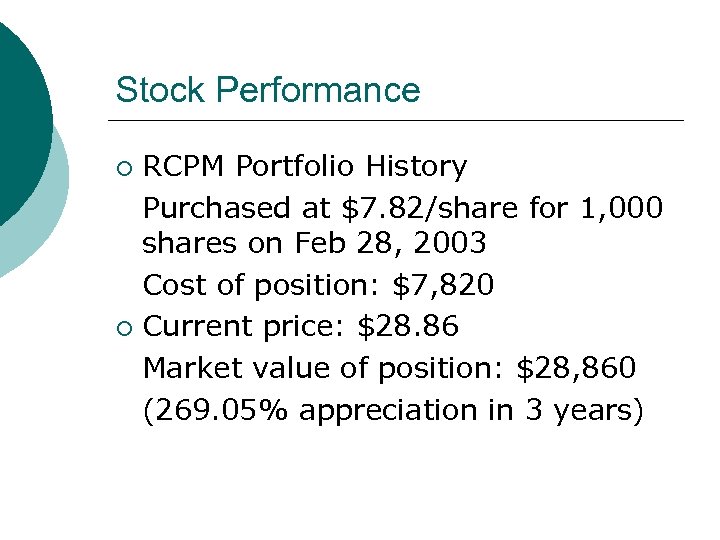Select the dark teal circle decoration
The width and height of the screenshot is (720, 540).
(18, 110)
